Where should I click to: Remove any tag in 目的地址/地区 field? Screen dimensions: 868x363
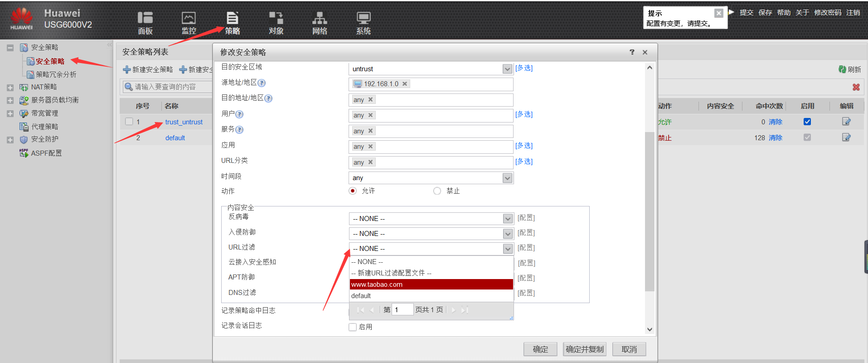pyautogui.click(x=370, y=100)
